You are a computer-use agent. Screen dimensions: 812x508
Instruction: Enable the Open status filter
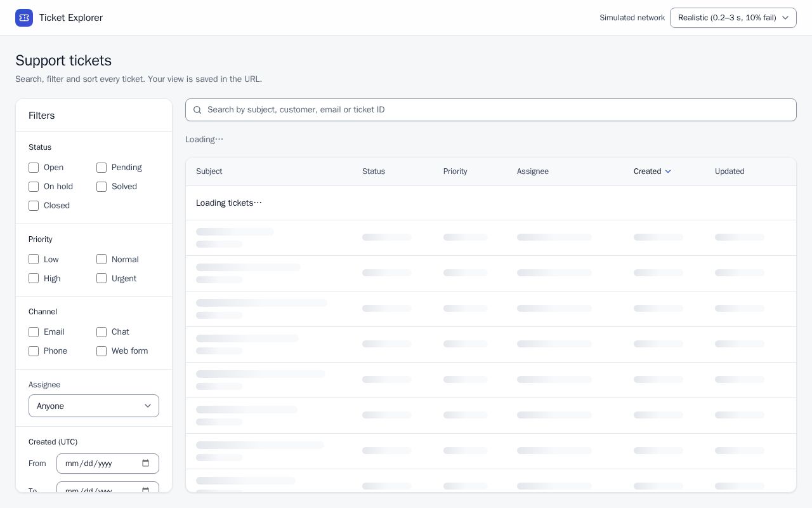click(34, 168)
